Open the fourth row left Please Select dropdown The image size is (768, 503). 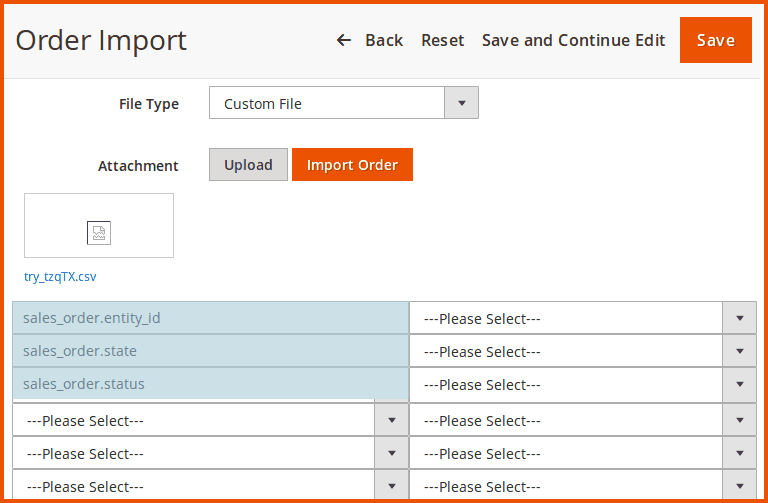(211, 420)
